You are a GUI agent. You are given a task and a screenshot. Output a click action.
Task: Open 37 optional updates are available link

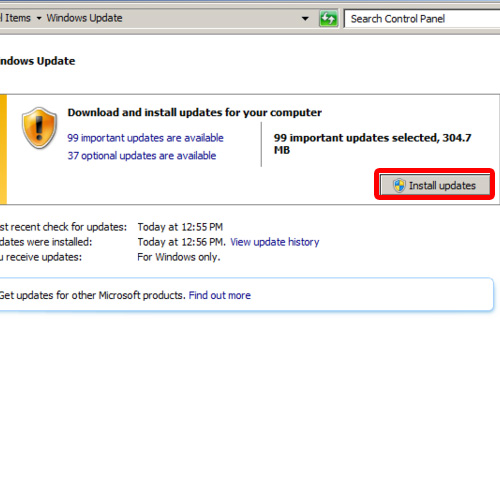[142, 156]
